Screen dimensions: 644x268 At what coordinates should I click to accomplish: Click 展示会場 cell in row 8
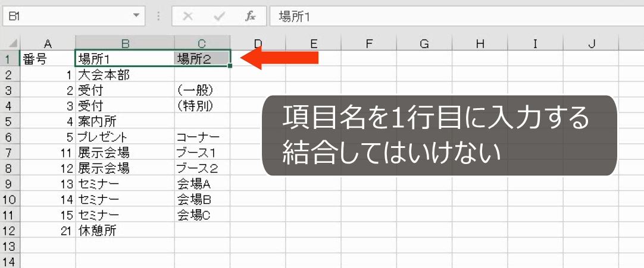[125, 168]
